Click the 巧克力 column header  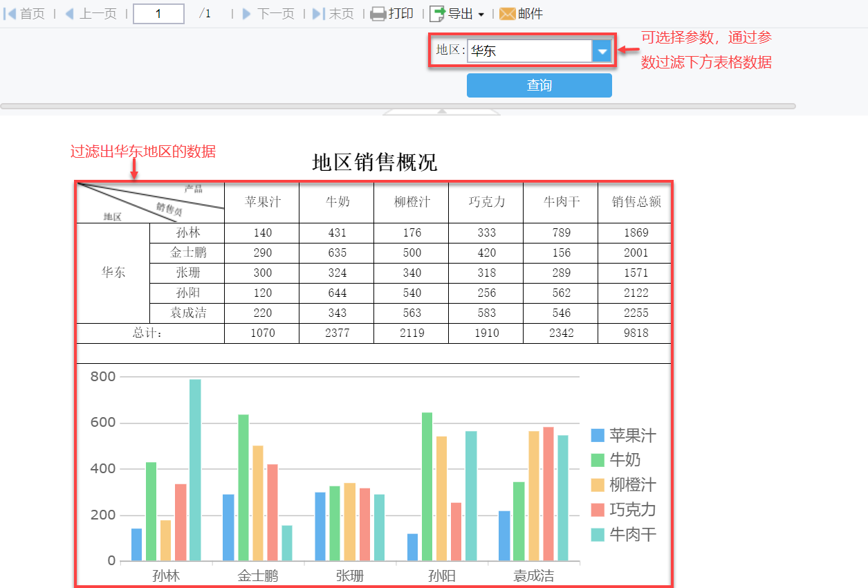coord(486,202)
